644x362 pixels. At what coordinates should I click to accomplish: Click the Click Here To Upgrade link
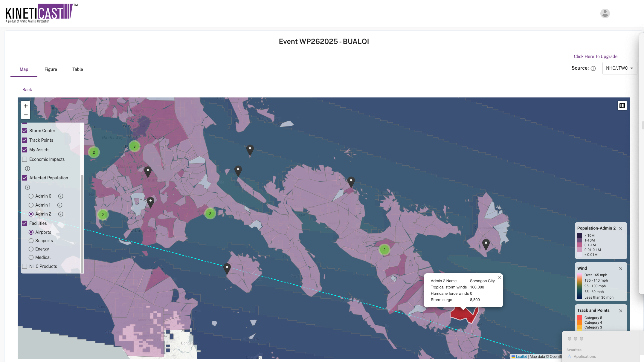tap(595, 56)
